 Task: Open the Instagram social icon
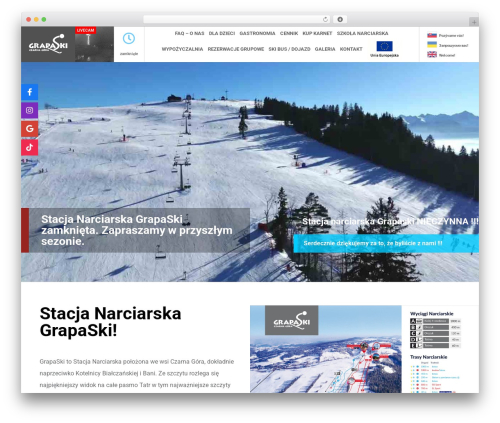point(29,110)
